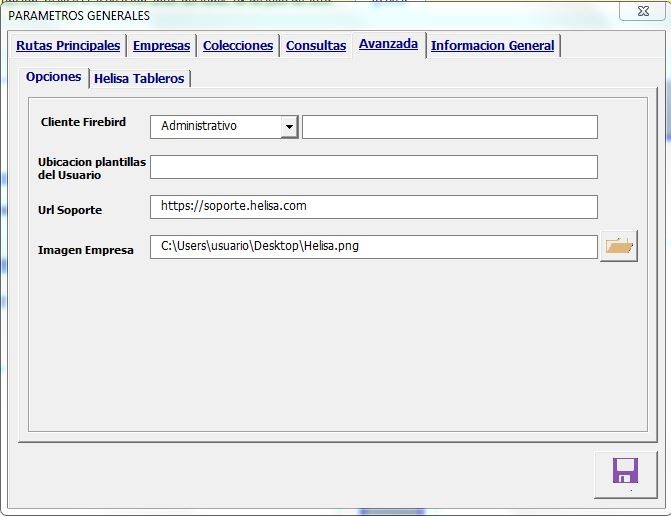The height and width of the screenshot is (516, 671).
Task: Click the purple floppy disk save icon
Action: point(625,472)
